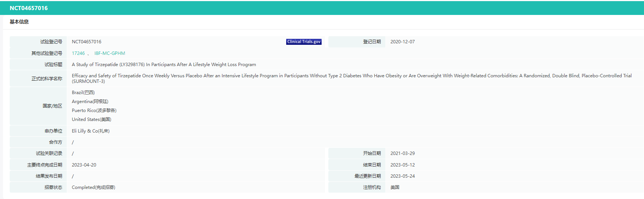Click the United States(美国) country entry
The width and height of the screenshot is (644, 199).
point(91,119)
